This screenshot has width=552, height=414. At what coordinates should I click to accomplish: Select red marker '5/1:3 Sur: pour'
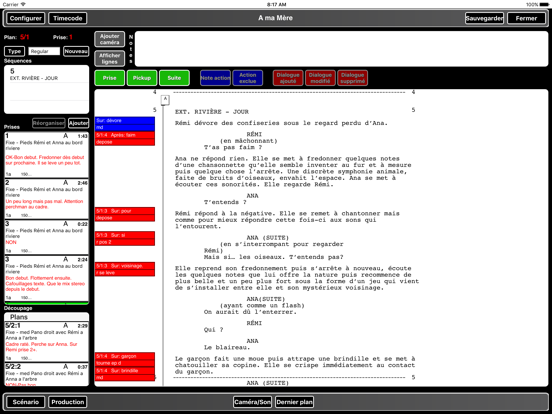pos(125,214)
